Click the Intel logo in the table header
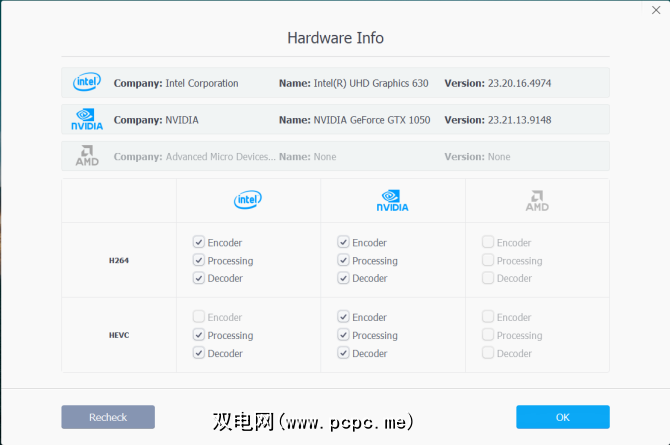670x445 pixels. point(247,200)
